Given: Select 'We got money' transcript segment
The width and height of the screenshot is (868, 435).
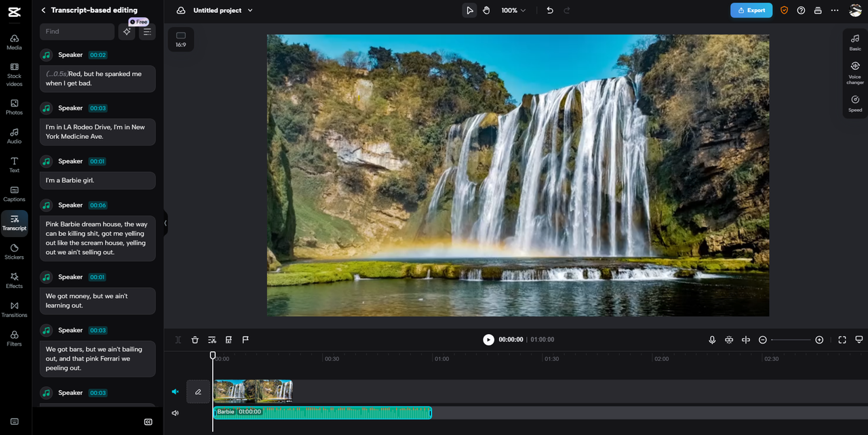Looking at the screenshot, I should 98,301.
